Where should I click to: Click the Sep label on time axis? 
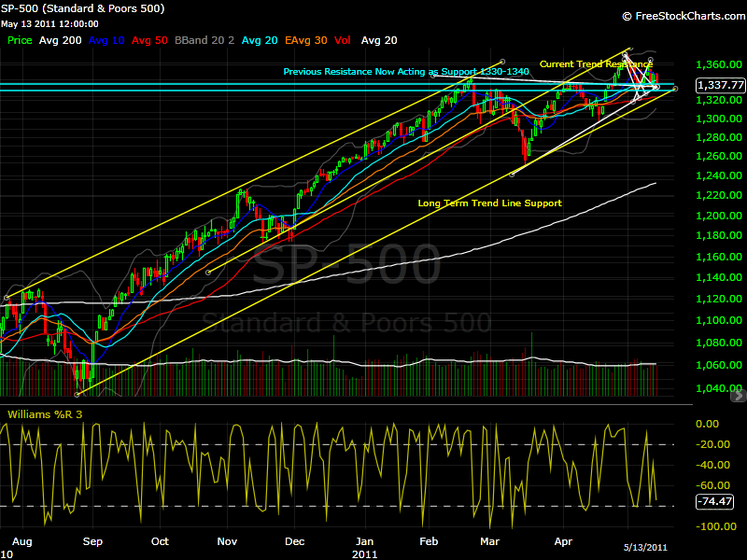click(92, 541)
